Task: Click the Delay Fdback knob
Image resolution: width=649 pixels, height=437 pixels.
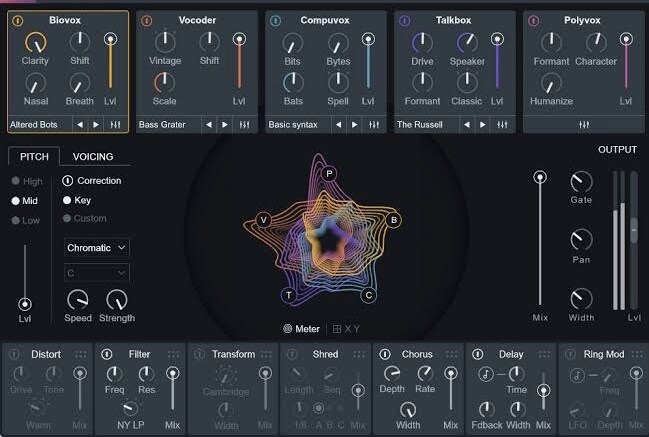Action: [x=486, y=410]
